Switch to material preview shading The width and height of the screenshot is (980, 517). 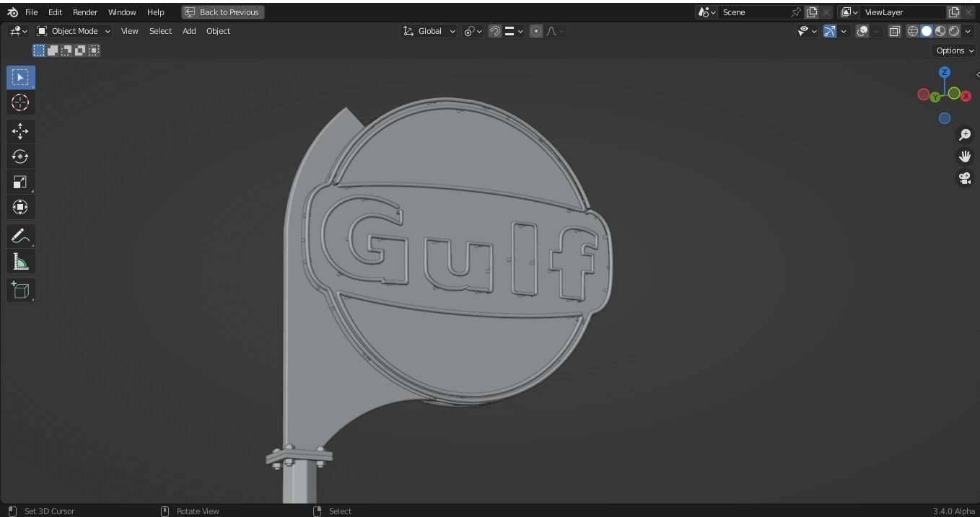[940, 31]
